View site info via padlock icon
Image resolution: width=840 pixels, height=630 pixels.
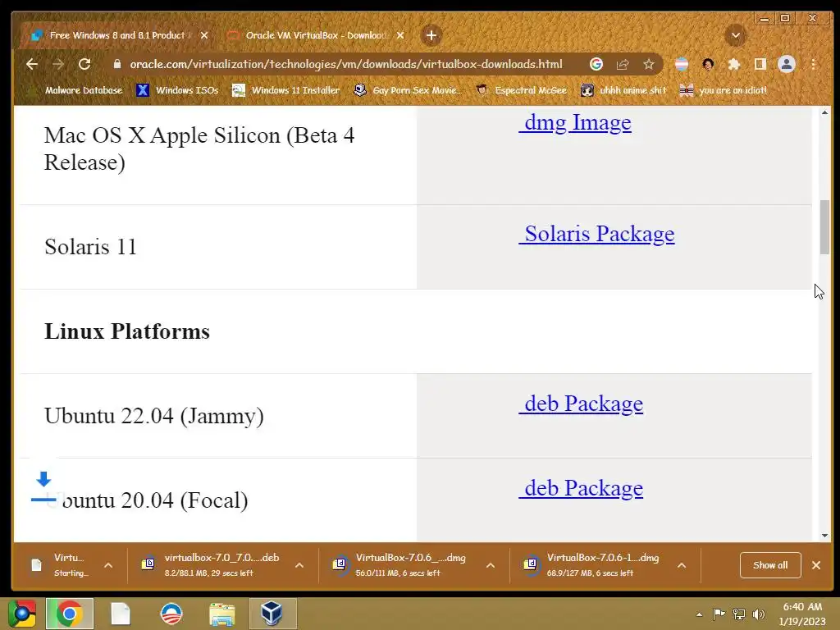(x=117, y=64)
